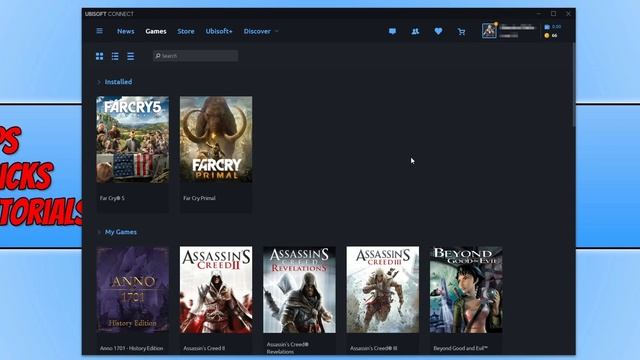The image size is (640, 360).
Task: Click 'Assassin's Creed® Revelations' title text
Action: (288, 348)
